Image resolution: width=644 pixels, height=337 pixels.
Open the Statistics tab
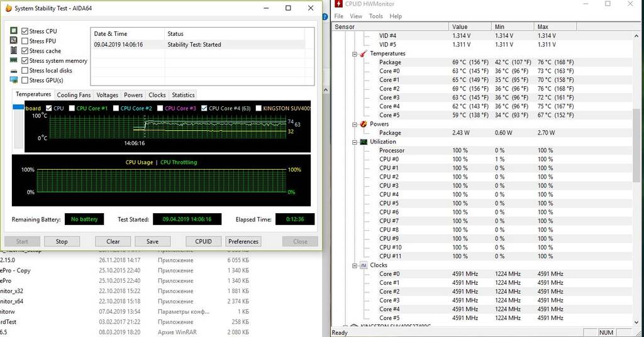[x=183, y=95]
